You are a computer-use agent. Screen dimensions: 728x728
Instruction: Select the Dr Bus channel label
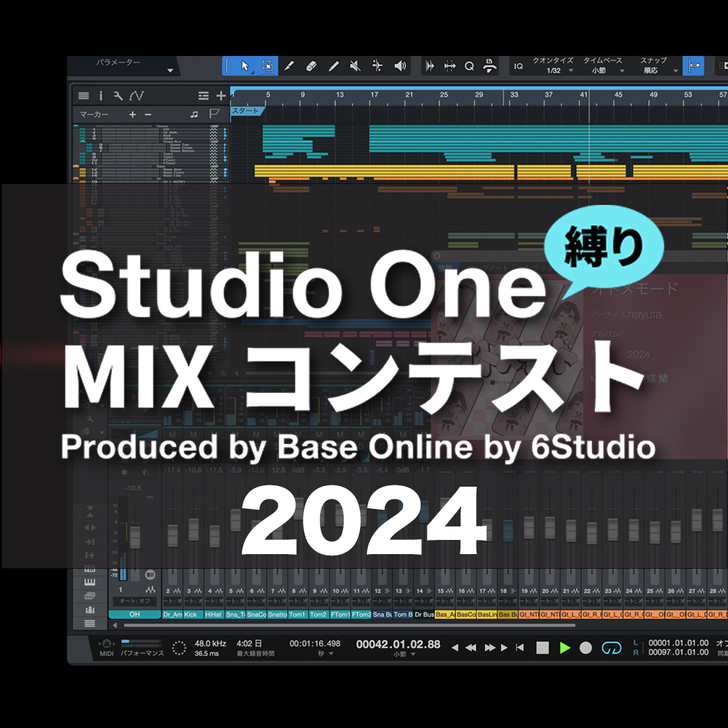424,614
